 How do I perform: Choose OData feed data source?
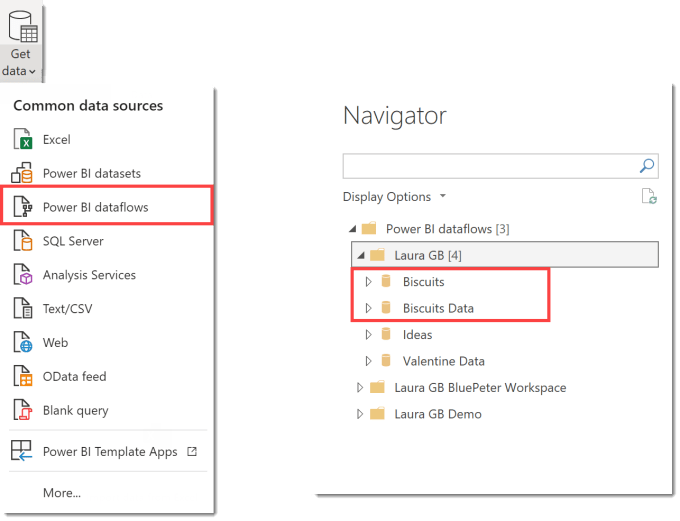coord(74,377)
